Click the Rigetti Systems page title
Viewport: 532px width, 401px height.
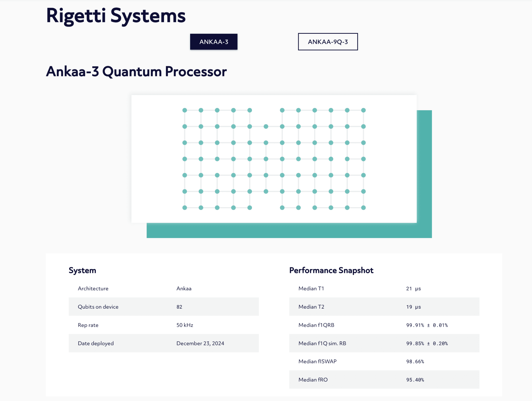coord(116,16)
